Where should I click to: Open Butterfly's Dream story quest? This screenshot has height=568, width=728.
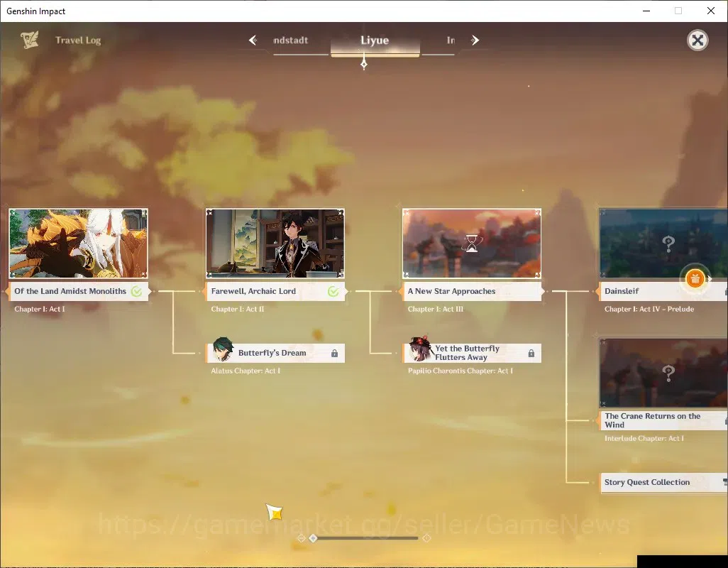(x=275, y=353)
